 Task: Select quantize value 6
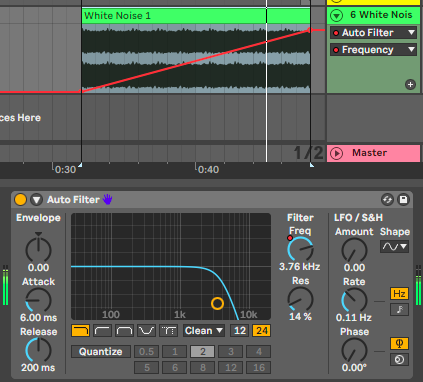click(x=175, y=368)
